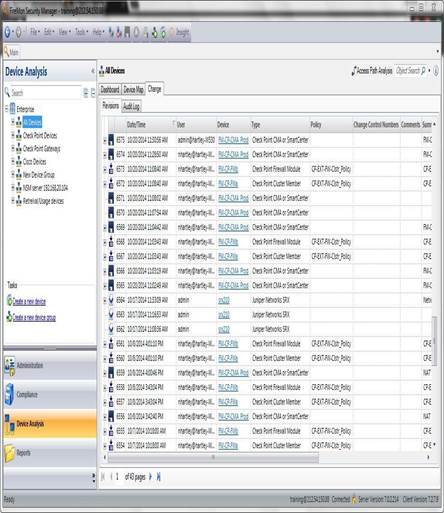Go to the next page arrow
Viewport: 444px width, 513px height.
[150, 477]
